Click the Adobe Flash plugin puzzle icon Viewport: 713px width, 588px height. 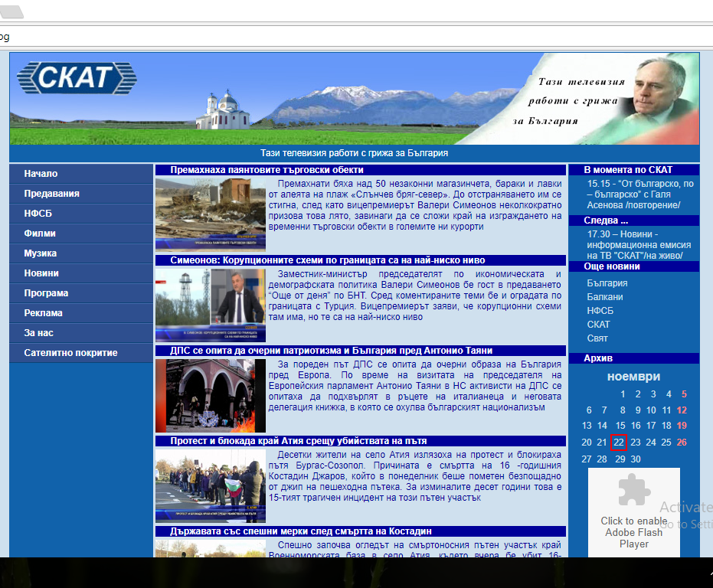[634, 490]
